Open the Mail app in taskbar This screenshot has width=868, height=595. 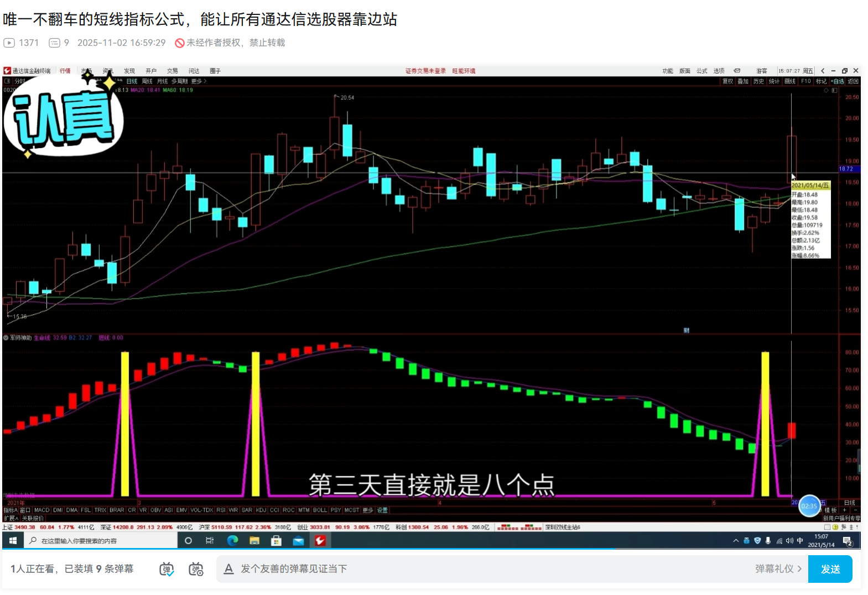[298, 541]
